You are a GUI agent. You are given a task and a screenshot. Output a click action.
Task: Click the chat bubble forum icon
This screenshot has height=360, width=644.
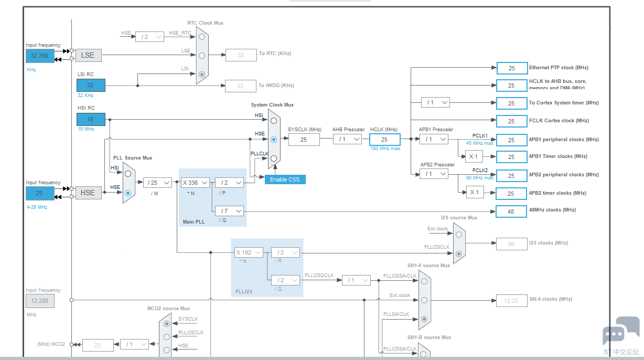(x=621, y=330)
